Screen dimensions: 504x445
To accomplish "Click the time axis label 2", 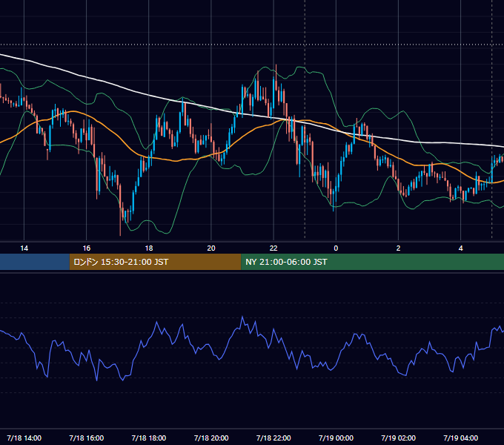I will 398,248.
